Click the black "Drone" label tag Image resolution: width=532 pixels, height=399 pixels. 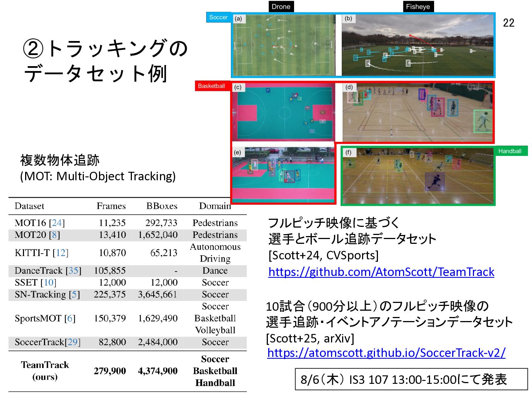coord(281,7)
